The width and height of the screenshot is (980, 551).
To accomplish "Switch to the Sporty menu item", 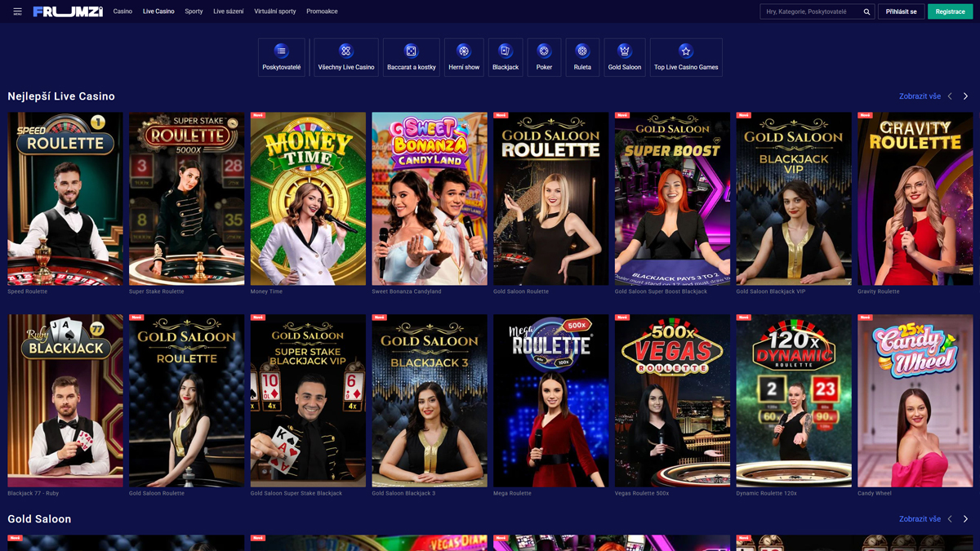I will (194, 11).
